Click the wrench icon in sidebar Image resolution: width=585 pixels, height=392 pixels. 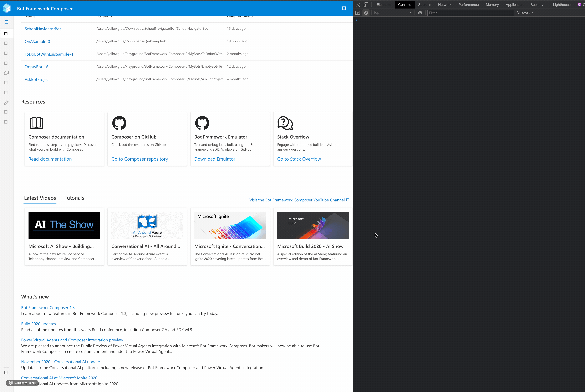click(x=6, y=102)
